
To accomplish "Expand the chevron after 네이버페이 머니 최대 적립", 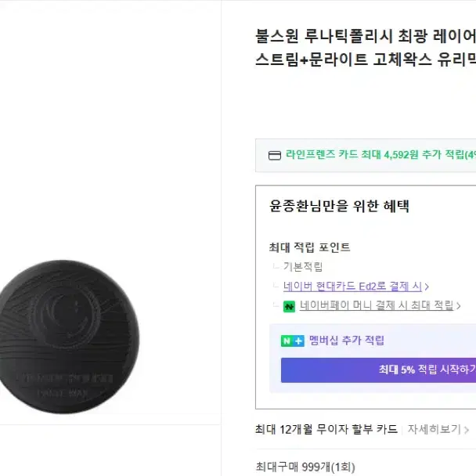I will [x=458, y=306].
